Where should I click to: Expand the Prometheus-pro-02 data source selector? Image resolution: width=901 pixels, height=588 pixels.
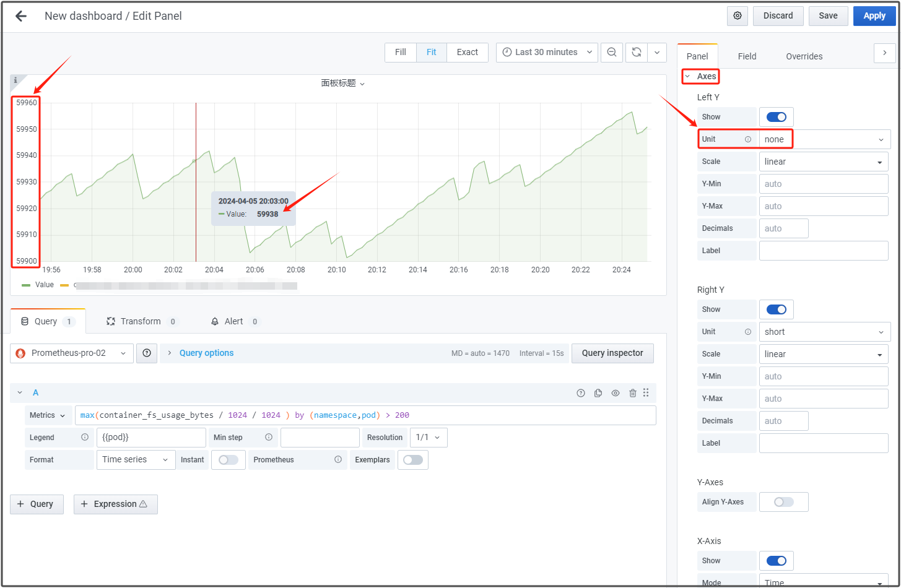click(72, 353)
